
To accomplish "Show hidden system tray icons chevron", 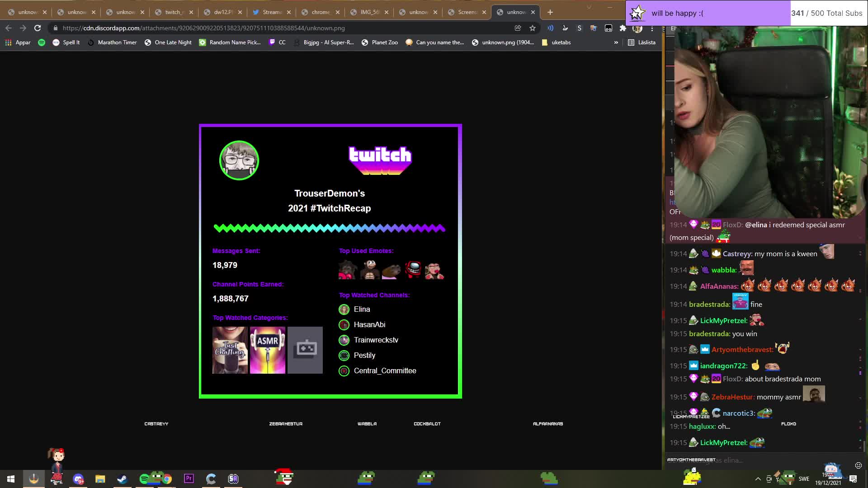I will tap(758, 479).
